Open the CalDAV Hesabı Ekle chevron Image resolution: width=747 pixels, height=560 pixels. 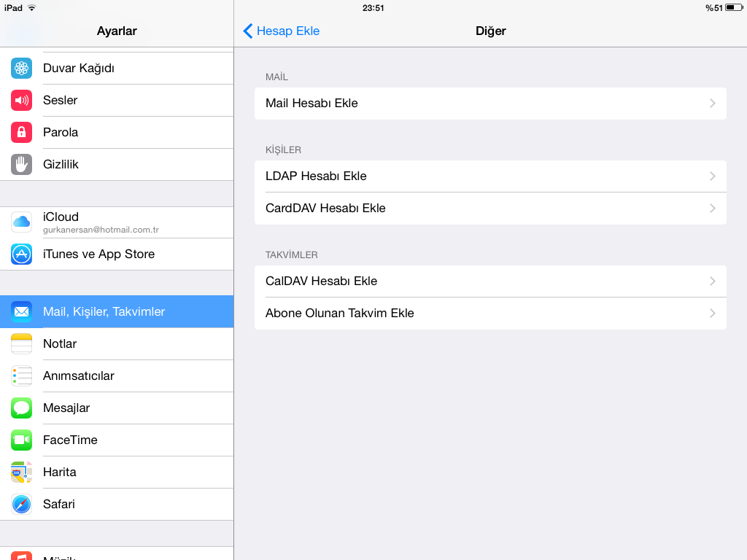(x=713, y=281)
